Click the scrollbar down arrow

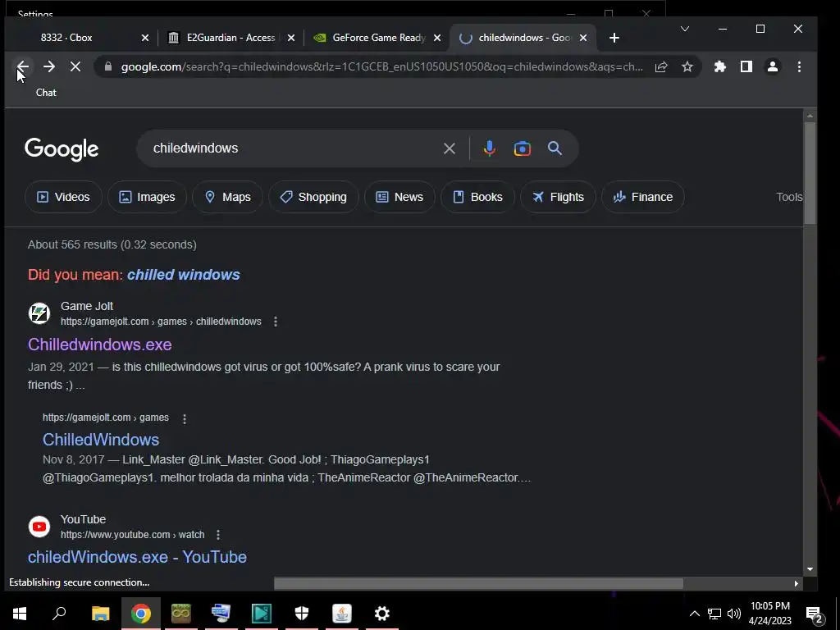810,569
